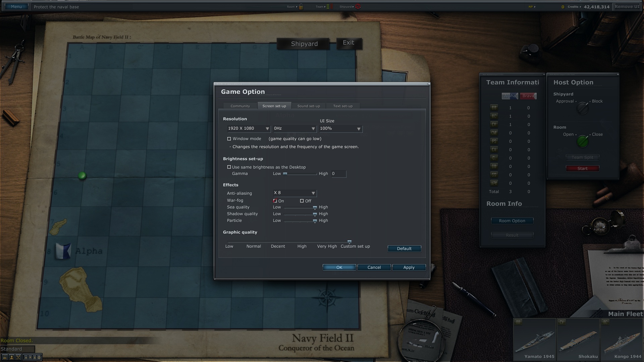
Task: Enable the Window mode checkbox
Action: pos(229,139)
